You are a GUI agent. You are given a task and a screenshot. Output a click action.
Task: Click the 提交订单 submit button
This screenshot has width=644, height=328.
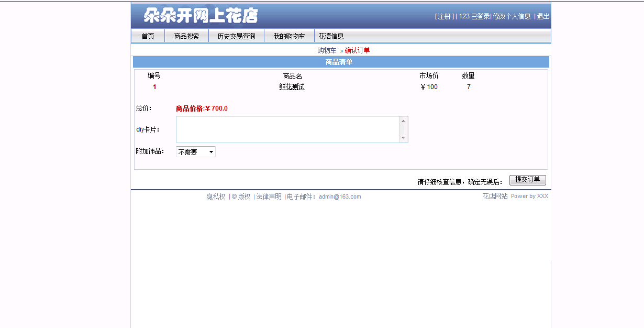point(528,180)
